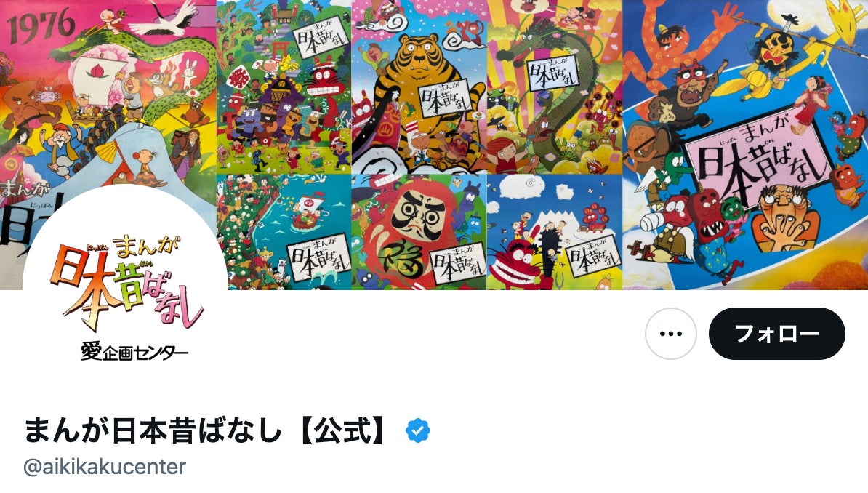Click the 愛企画センター logo text in avatar
Screen dimensions: 868x493
coord(134,352)
